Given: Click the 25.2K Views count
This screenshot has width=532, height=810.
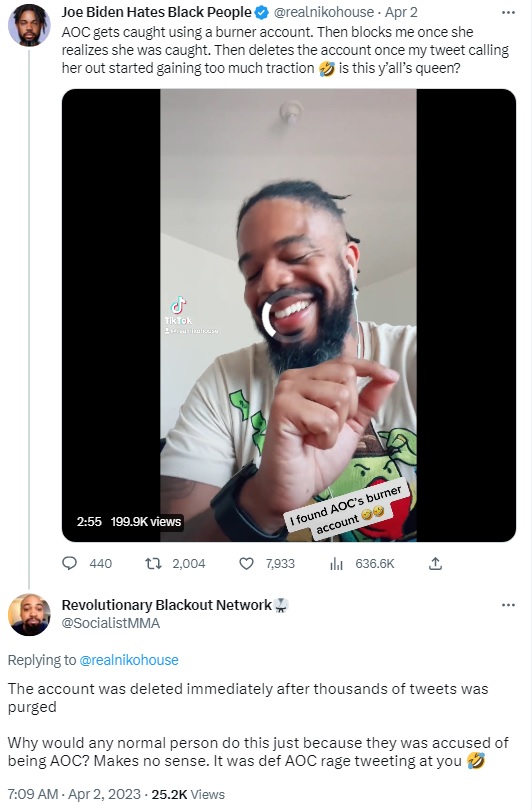Looking at the screenshot, I should 188,794.
